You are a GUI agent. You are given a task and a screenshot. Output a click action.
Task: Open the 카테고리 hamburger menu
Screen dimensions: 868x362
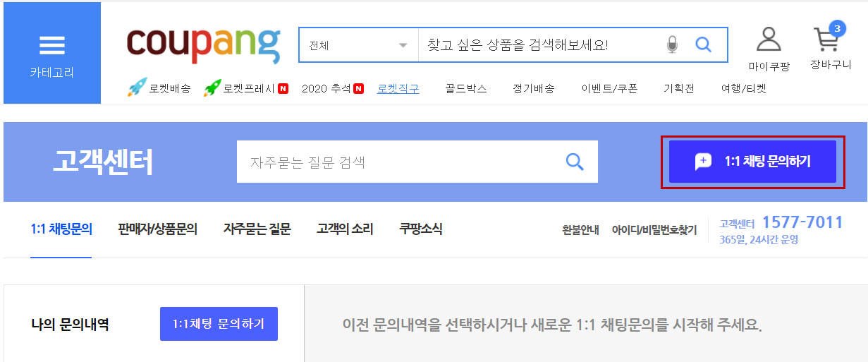[51, 53]
